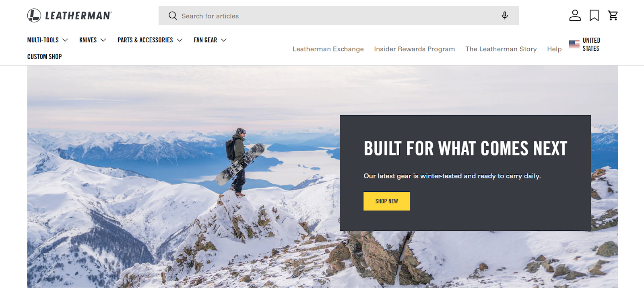
Task: Go to the Custom Shop menu item
Action: point(44,56)
